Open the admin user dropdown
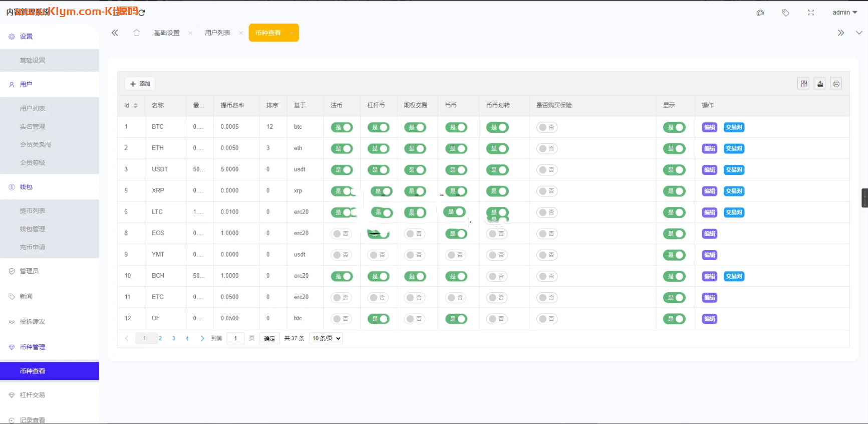The image size is (868, 424). pyautogui.click(x=844, y=13)
